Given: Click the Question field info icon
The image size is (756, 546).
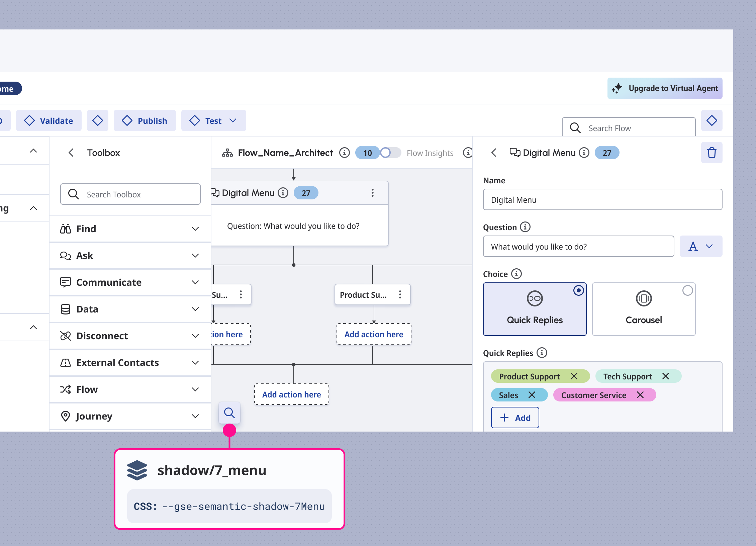Looking at the screenshot, I should coord(525,227).
